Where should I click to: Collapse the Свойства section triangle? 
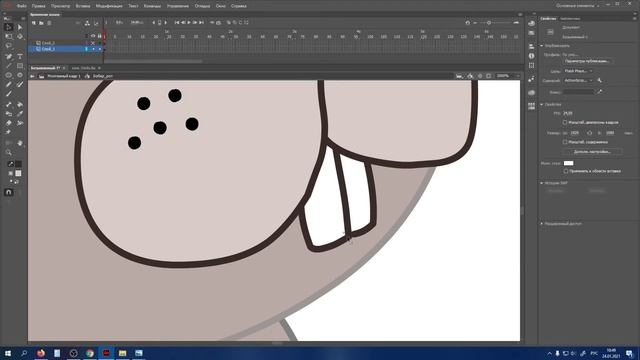pos(542,104)
